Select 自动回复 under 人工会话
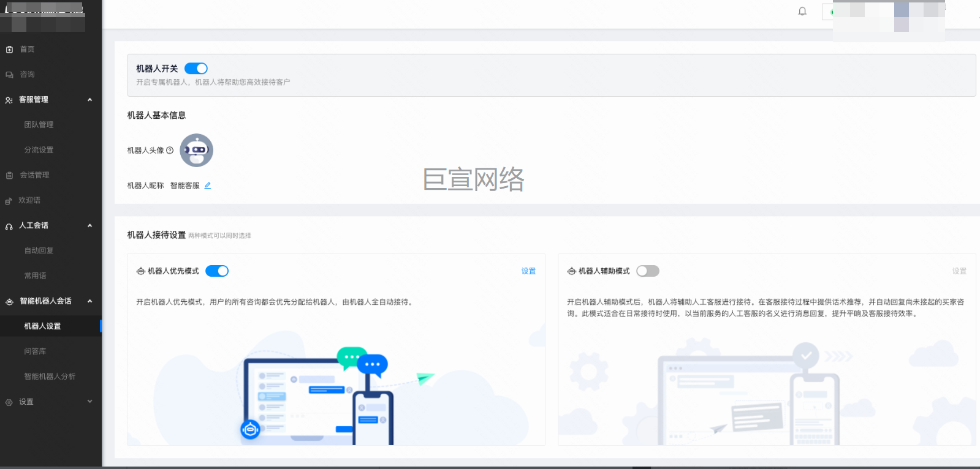The width and height of the screenshot is (980, 469). [39, 251]
